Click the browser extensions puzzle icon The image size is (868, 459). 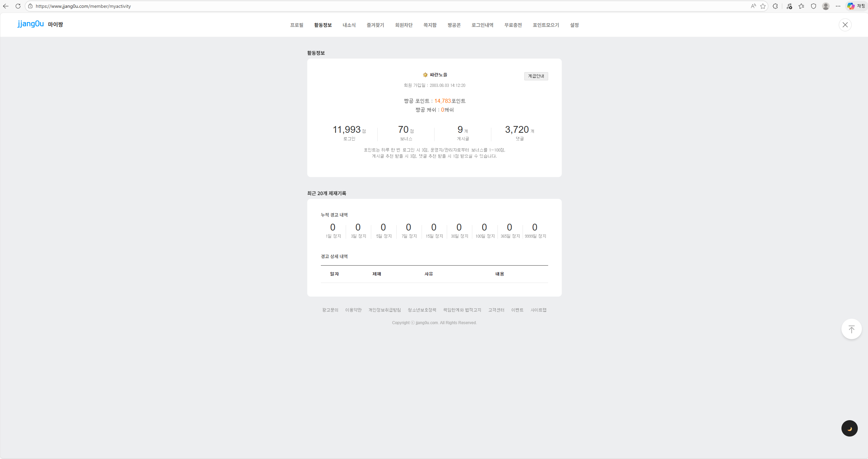tap(775, 6)
